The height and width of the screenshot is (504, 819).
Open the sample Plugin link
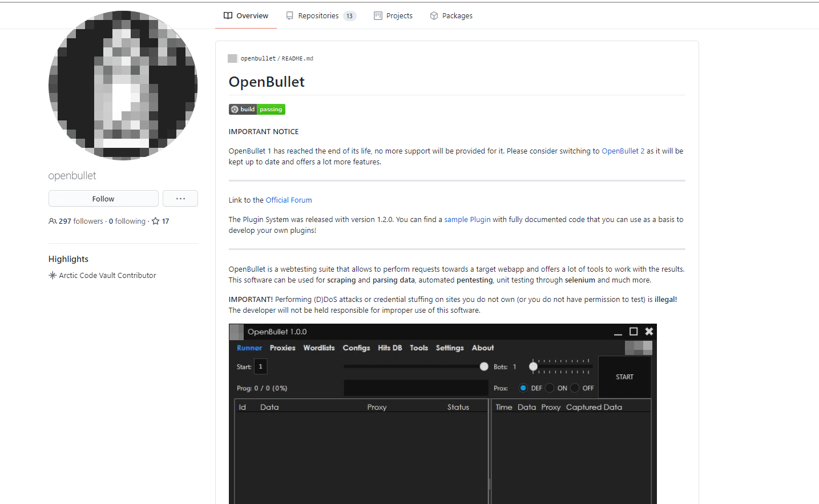click(467, 220)
